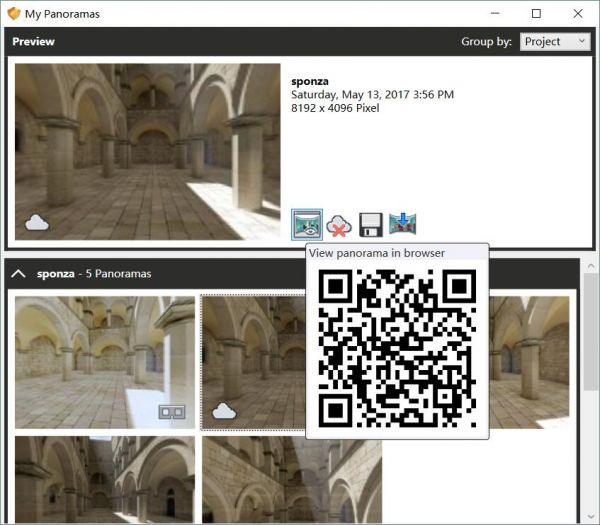Click the VR goggles badge on first thumbnail
Image resolution: width=600 pixels, height=525 pixels.
click(x=172, y=412)
